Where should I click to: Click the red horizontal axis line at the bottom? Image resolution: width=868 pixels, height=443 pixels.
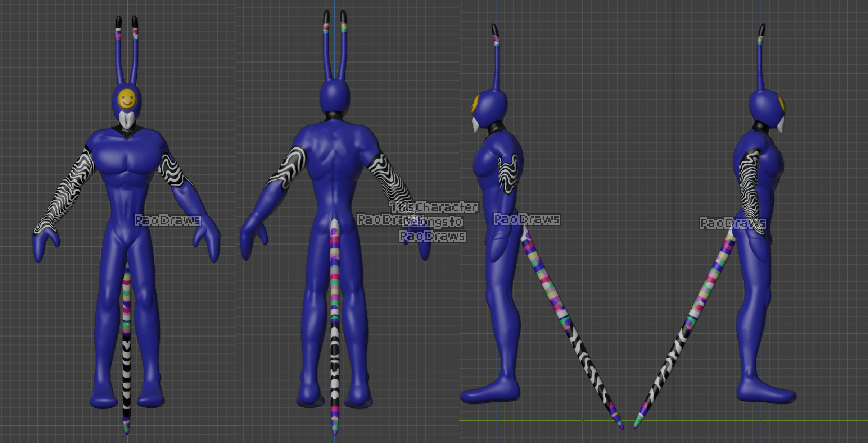[216, 426]
